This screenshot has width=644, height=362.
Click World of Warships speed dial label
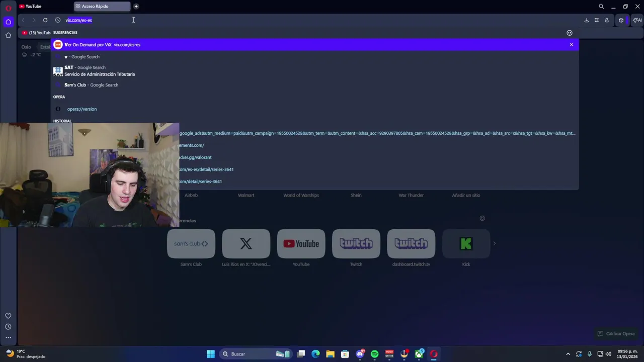point(301,195)
